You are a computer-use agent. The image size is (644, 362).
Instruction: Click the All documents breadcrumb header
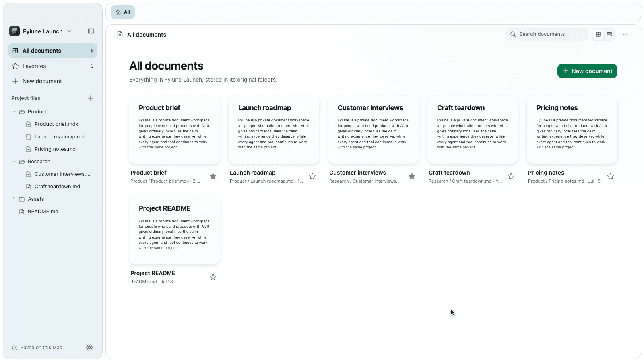point(147,35)
